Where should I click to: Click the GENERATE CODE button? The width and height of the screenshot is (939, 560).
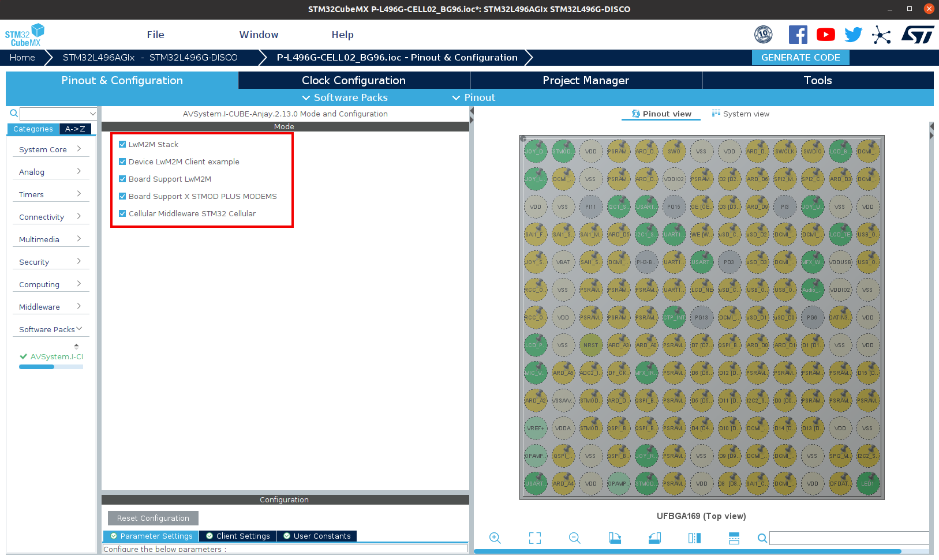click(800, 58)
